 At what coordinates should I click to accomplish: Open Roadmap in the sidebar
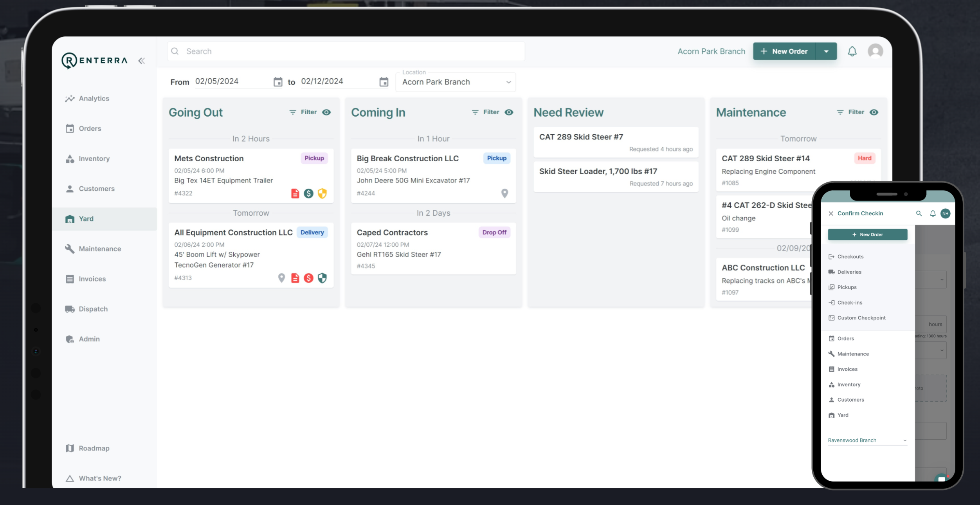click(x=104, y=449)
